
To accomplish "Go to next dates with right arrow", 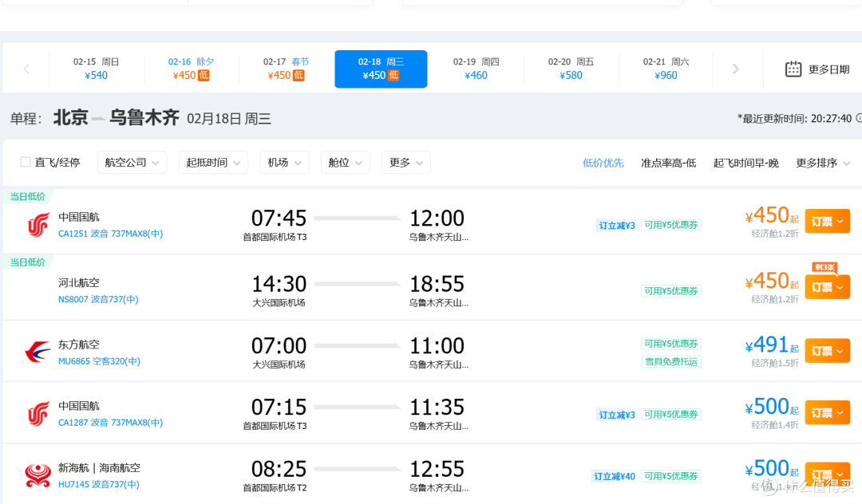I will 736,69.
